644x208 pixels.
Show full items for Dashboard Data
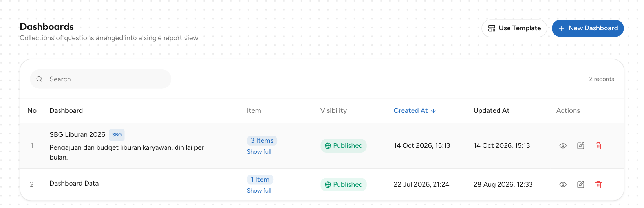pyautogui.click(x=259, y=191)
